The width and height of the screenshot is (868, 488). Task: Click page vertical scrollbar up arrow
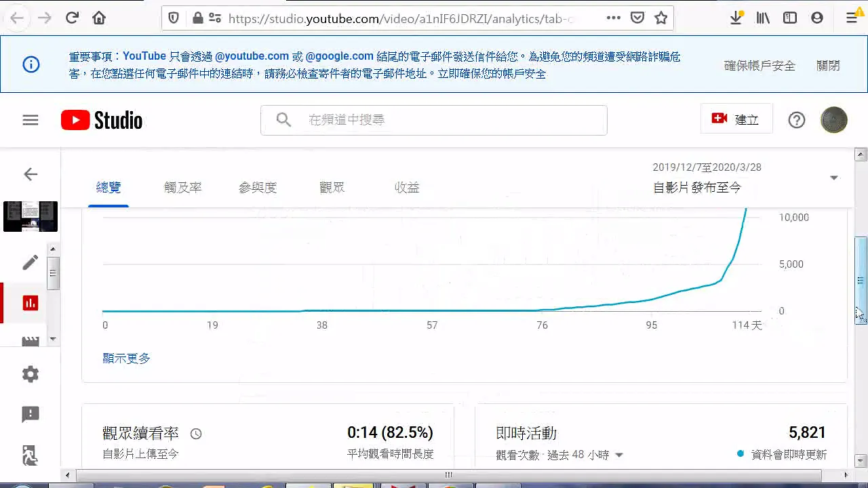click(x=861, y=155)
